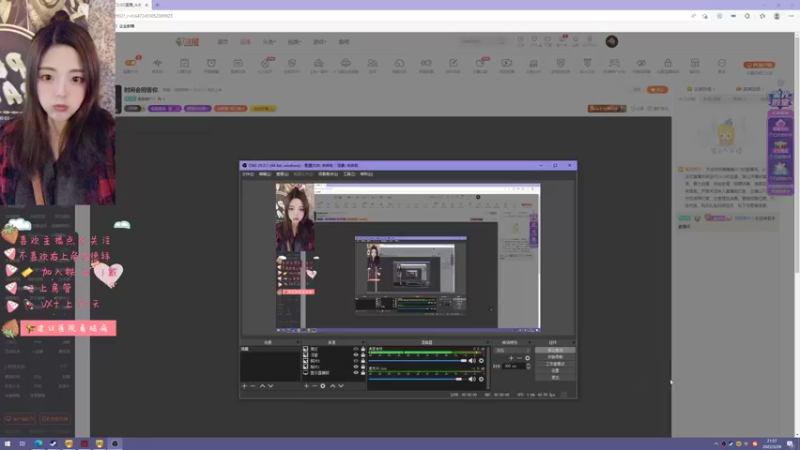Remove selected source with minus icon in OBS Sources panel

(x=314, y=386)
